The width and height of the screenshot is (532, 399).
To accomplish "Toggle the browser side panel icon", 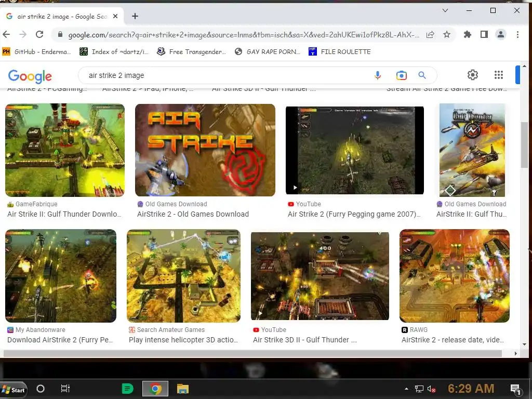I will click(x=484, y=34).
